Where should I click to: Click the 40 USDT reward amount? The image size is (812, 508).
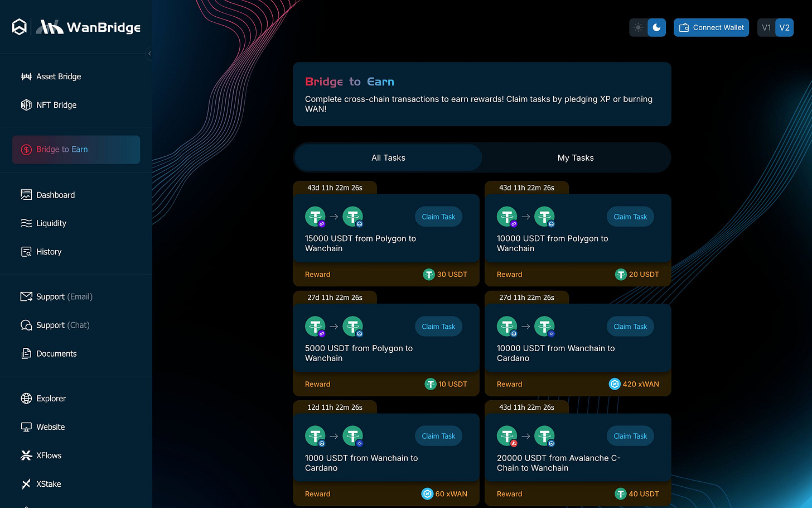point(644,494)
